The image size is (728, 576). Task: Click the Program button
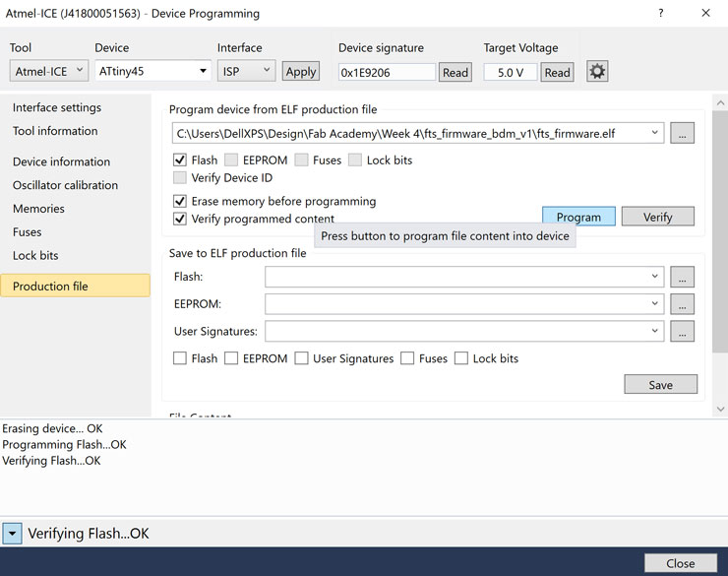pyautogui.click(x=579, y=217)
